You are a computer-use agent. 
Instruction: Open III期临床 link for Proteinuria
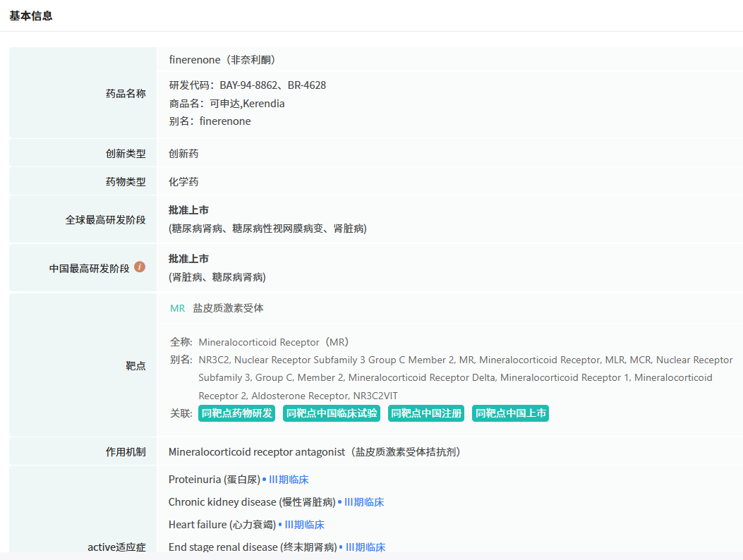click(289, 480)
